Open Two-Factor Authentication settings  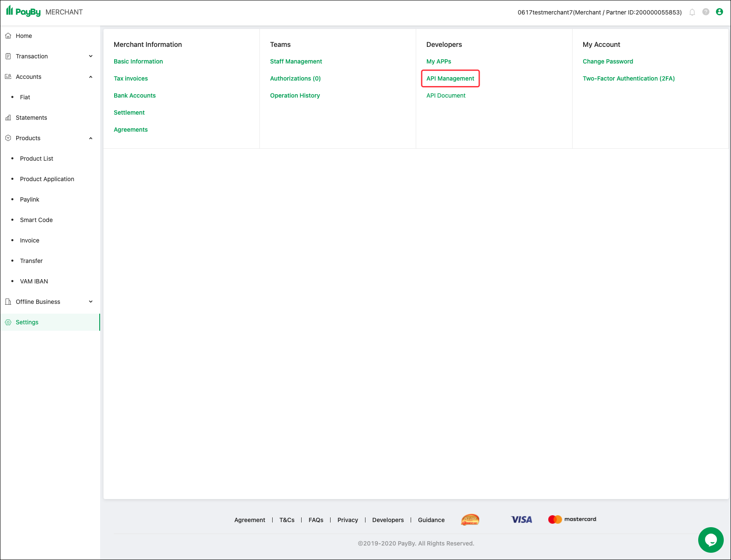click(629, 78)
